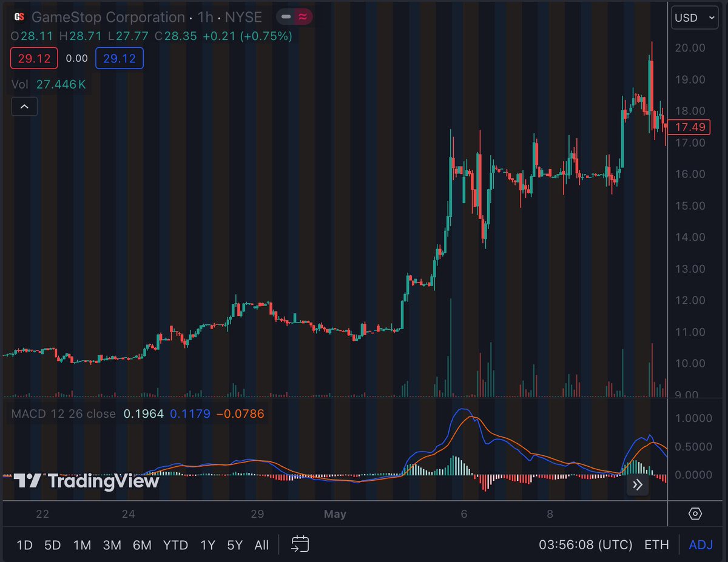
Task: Click the TradingView logo
Action: click(86, 481)
